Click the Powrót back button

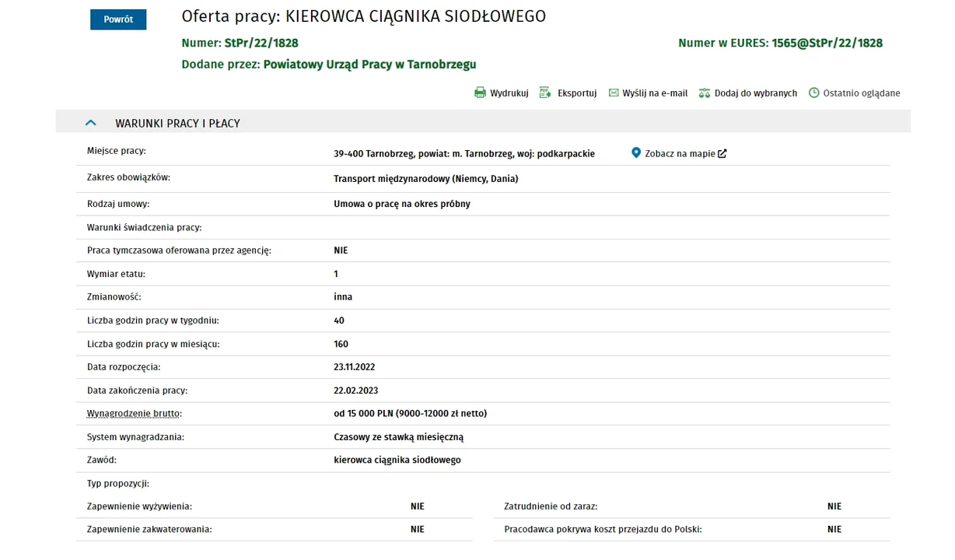point(118,19)
